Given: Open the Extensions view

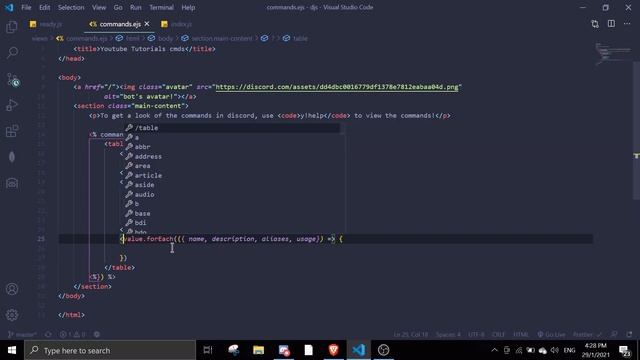Looking at the screenshot, I should pyautogui.click(x=12, y=131).
